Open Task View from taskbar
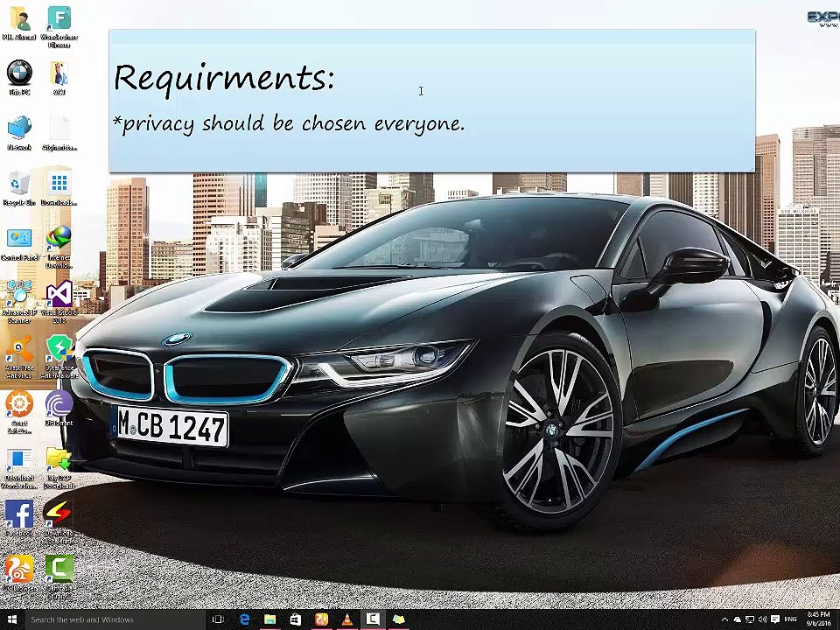The height and width of the screenshot is (630, 840). click(x=218, y=619)
